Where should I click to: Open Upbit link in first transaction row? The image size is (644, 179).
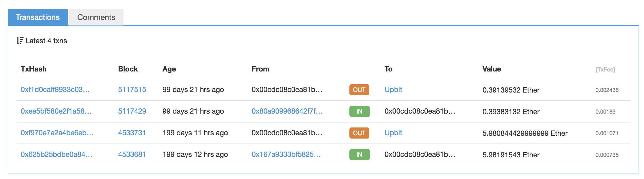(393, 89)
